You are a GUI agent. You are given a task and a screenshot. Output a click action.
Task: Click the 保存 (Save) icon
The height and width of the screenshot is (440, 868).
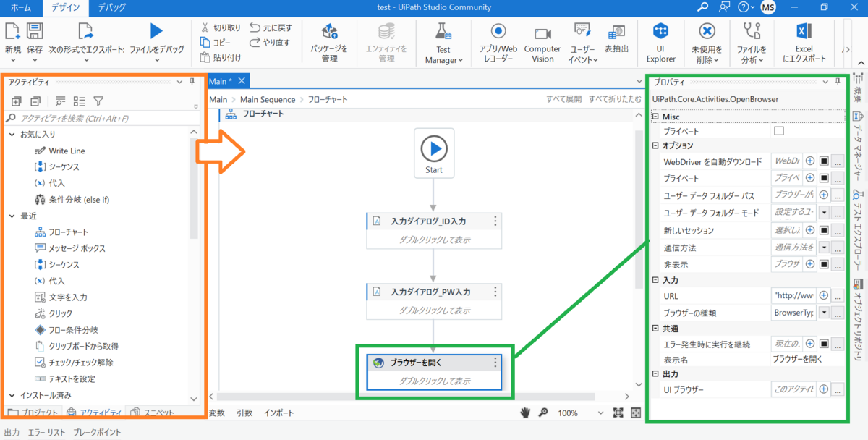tap(34, 31)
